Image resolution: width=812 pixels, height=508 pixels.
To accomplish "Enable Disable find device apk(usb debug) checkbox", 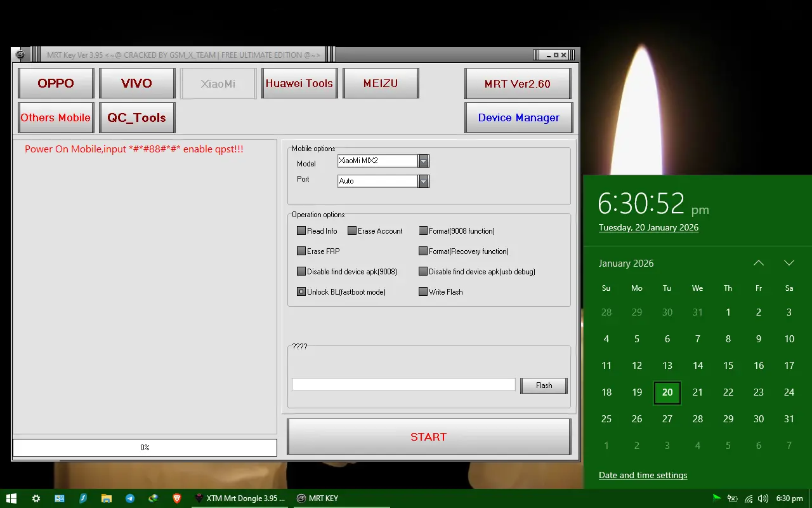I will click(423, 272).
